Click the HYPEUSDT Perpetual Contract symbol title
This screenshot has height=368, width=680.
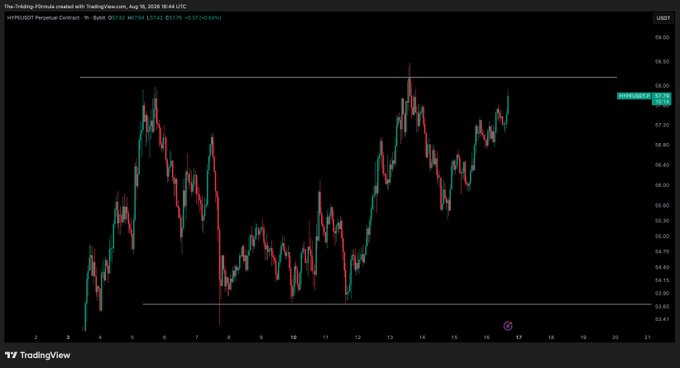coord(43,18)
